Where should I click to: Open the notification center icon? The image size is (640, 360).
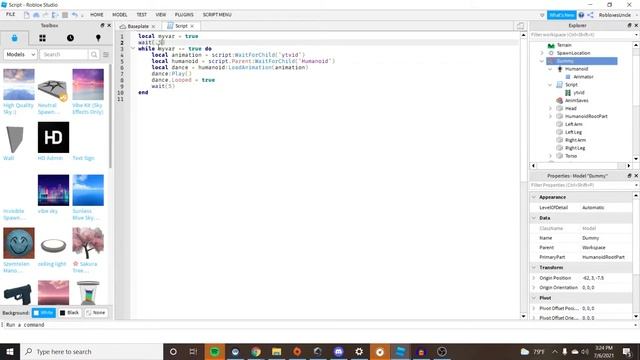click(x=627, y=351)
